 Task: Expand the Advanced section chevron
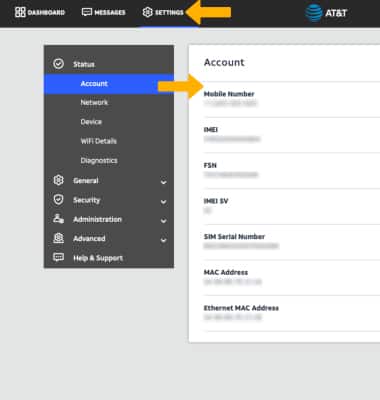(163, 240)
